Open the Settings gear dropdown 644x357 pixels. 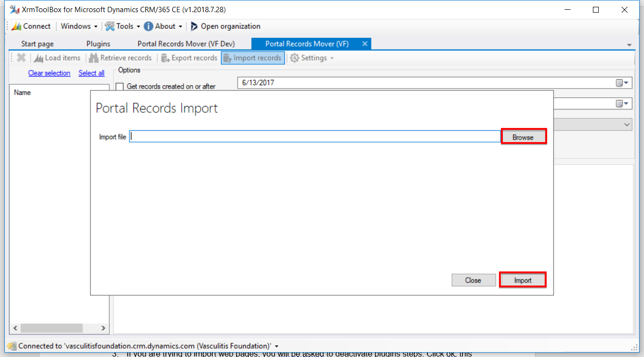[313, 58]
